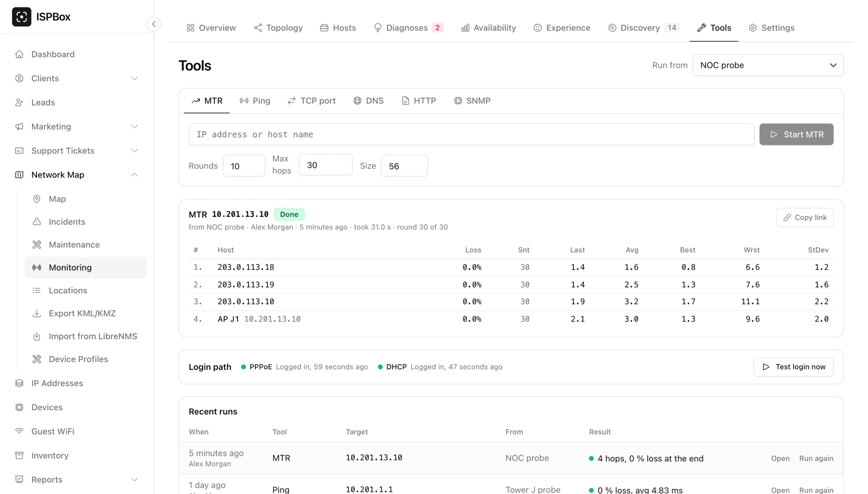Click the Leads person-plus icon

click(x=19, y=103)
